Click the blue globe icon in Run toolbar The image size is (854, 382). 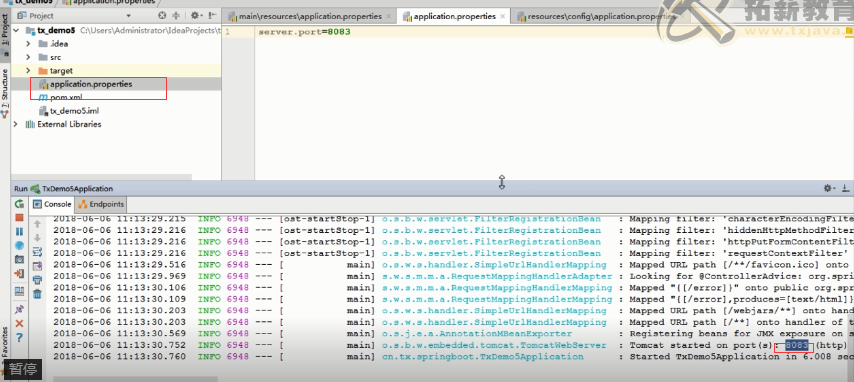tap(19, 245)
